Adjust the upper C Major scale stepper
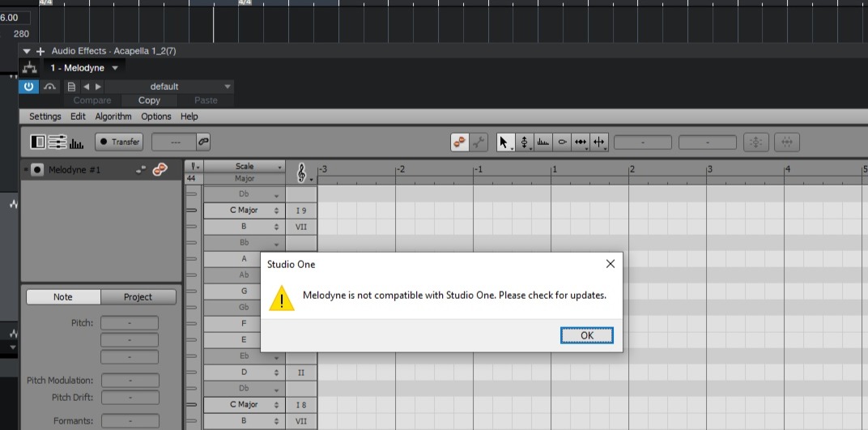 tap(276, 211)
